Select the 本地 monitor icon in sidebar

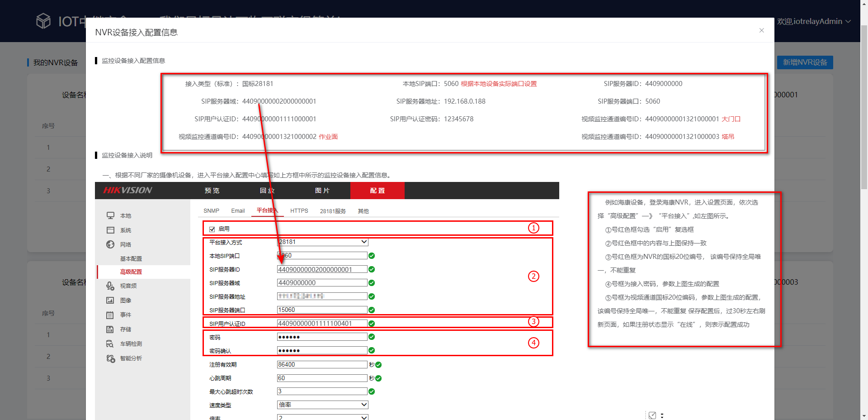(x=110, y=215)
